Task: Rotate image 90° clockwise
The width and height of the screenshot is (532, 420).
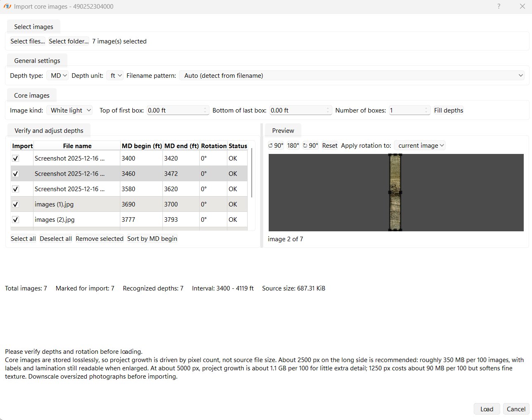Action: click(x=310, y=146)
